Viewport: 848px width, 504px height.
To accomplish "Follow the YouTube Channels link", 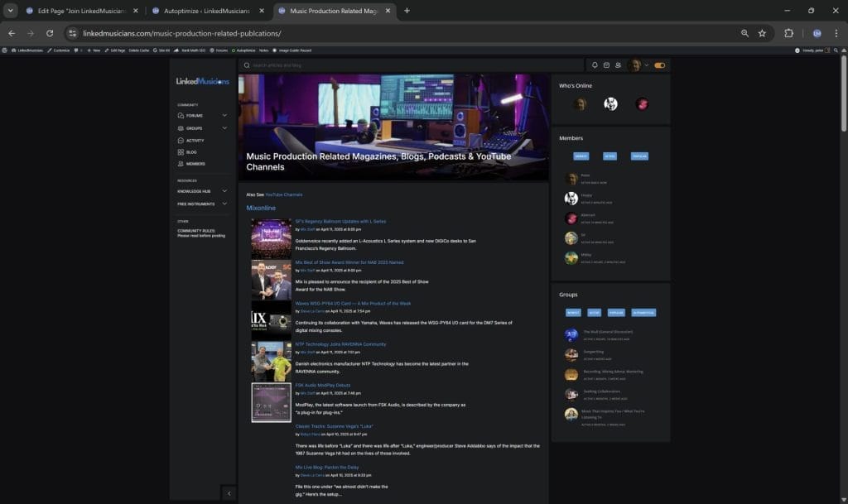I will pos(284,194).
